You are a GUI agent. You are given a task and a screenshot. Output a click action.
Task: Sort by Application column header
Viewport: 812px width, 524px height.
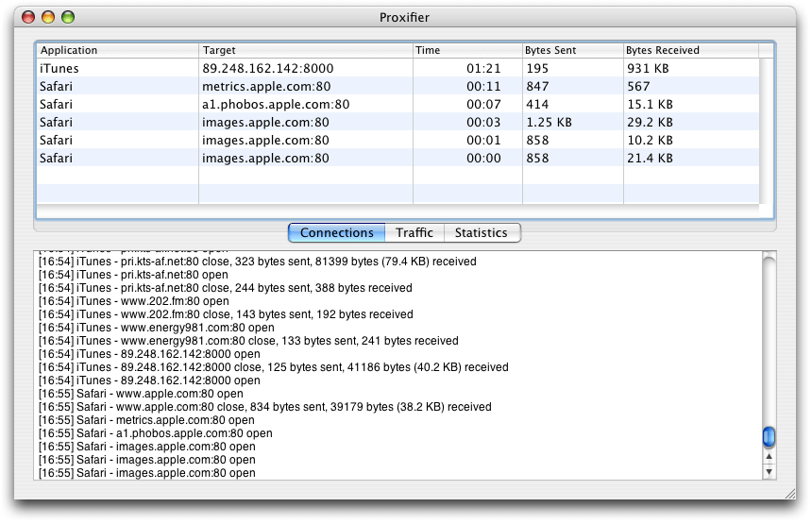pyautogui.click(x=117, y=50)
